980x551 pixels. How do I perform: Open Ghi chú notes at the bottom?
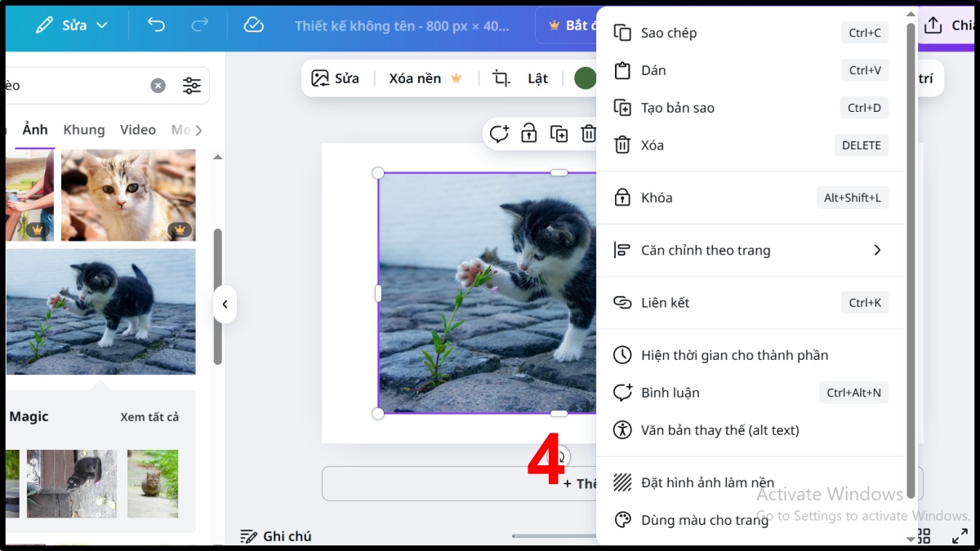click(275, 536)
